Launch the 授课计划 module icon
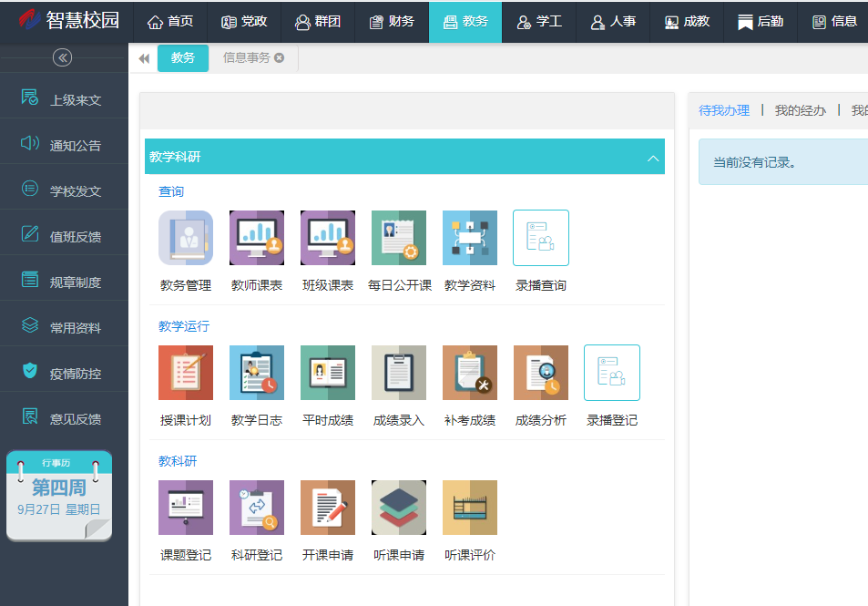 click(186, 372)
